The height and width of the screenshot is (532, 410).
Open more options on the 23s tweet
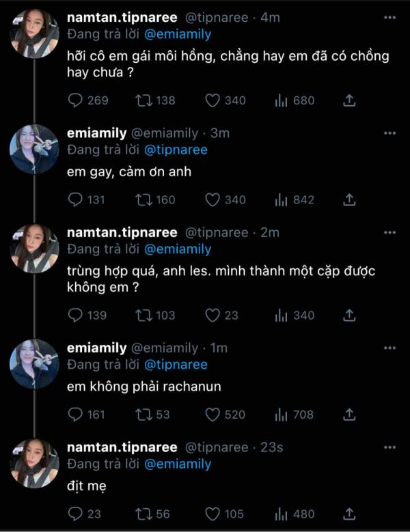click(x=389, y=447)
